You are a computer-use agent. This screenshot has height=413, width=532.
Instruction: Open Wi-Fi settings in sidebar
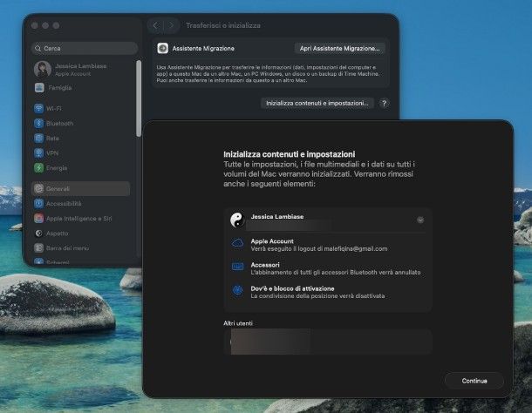coord(81,109)
